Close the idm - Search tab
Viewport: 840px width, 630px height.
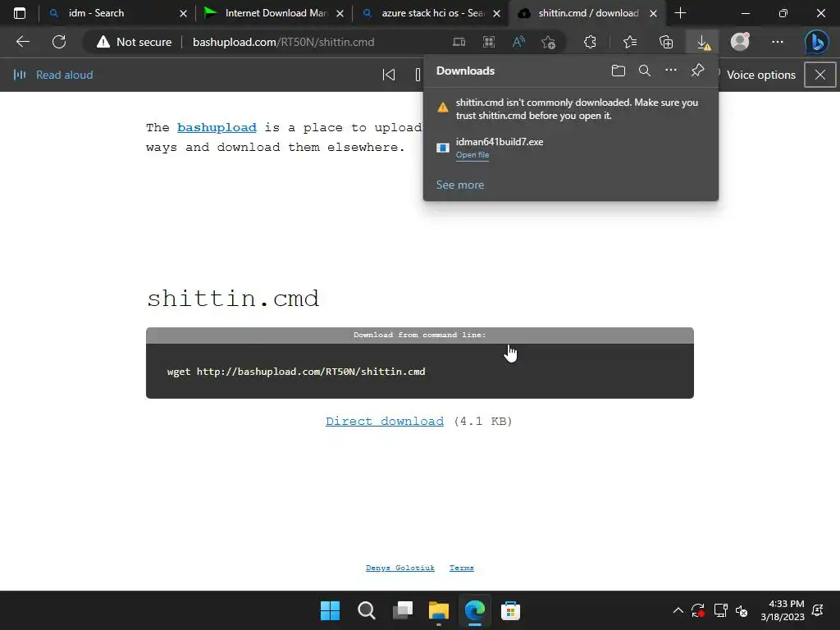point(183,13)
